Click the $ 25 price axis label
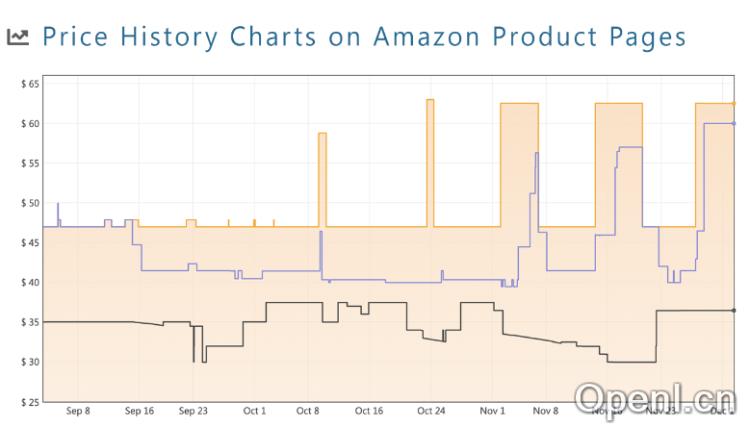The width and height of the screenshot is (750, 427). [x=29, y=402]
